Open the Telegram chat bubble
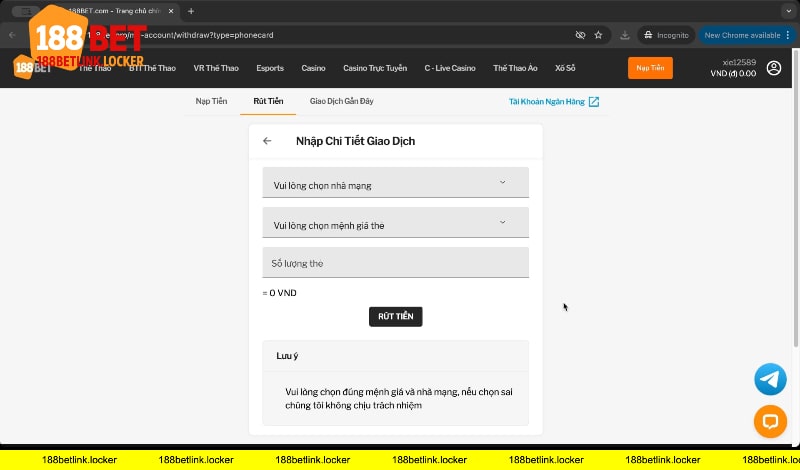The width and height of the screenshot is (800, 470). click(770, 379)
